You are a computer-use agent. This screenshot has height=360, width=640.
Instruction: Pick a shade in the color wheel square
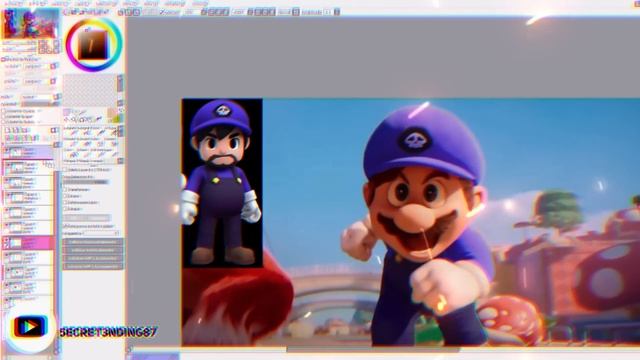tap(93, 45)
